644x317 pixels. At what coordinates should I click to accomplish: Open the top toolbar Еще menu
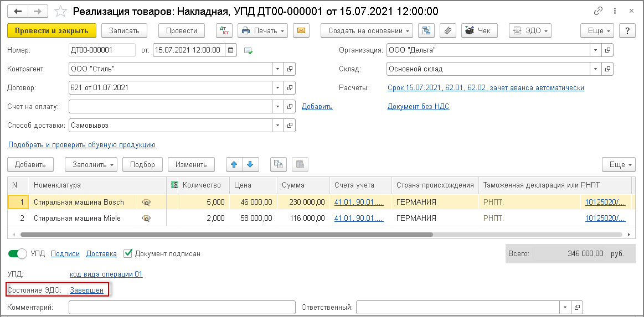pos(597,31)
